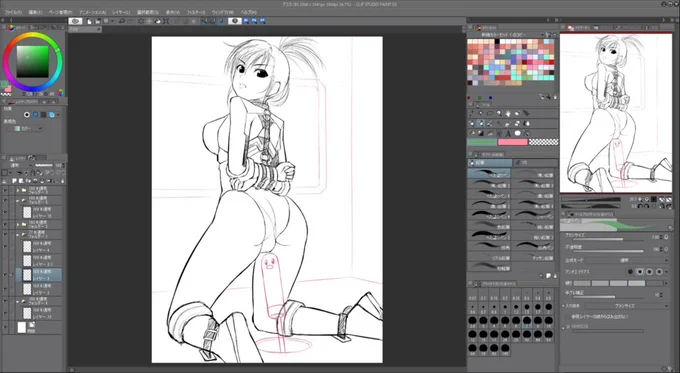Click the Undo arrow in the command bar
680x373 pixels.
pos(121,21)
